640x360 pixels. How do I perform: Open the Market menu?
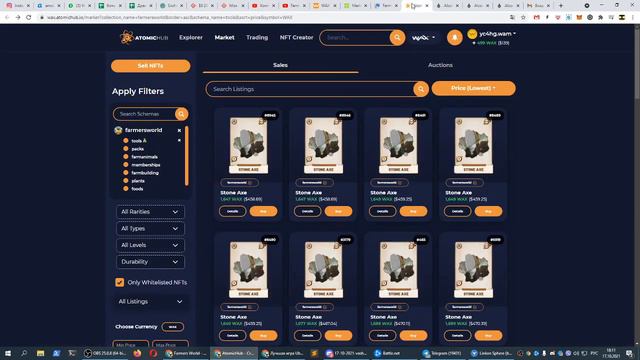click(224, 38)
